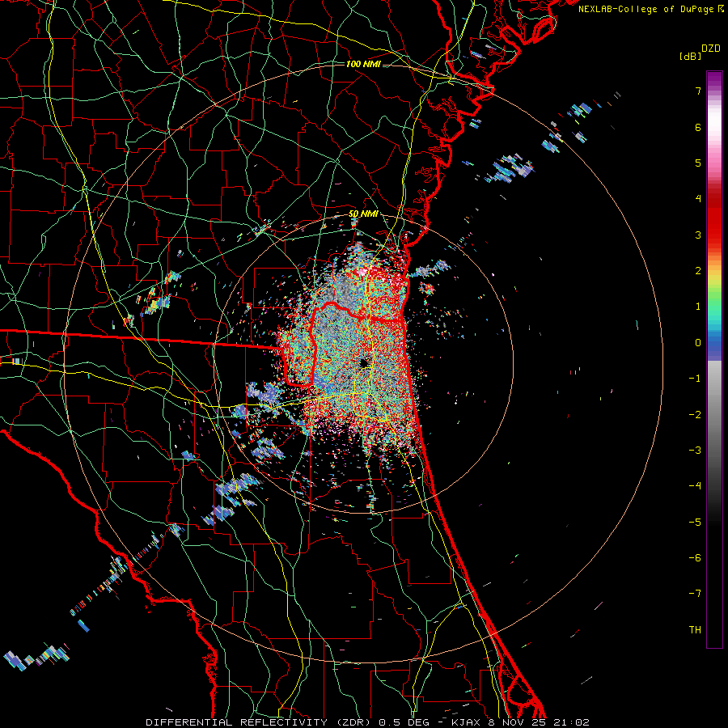This screenshot has height=728, width=728.
Task: Click the 3 value on the dB scale
Action: click(x=698, y=235)
